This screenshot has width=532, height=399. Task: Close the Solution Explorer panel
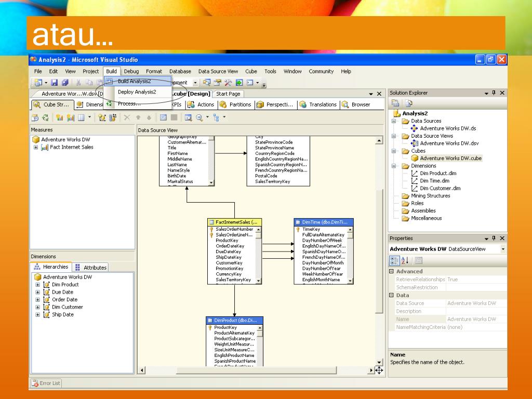[502, 92]
